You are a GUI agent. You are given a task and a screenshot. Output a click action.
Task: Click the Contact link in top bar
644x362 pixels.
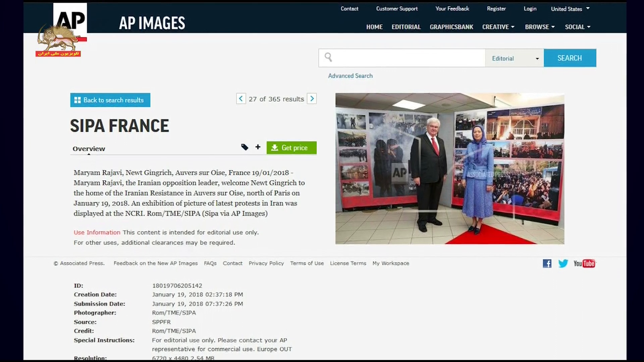click(x=350, y=9)
